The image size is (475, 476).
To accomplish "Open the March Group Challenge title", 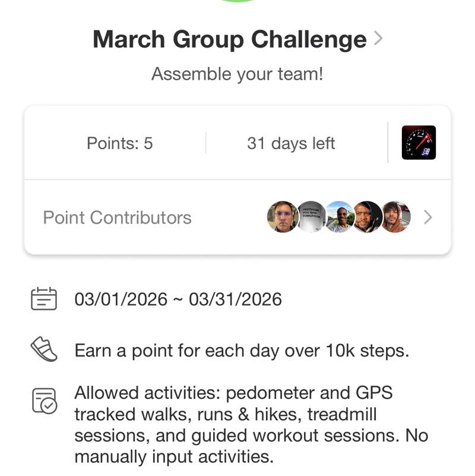I will (229, 40).
